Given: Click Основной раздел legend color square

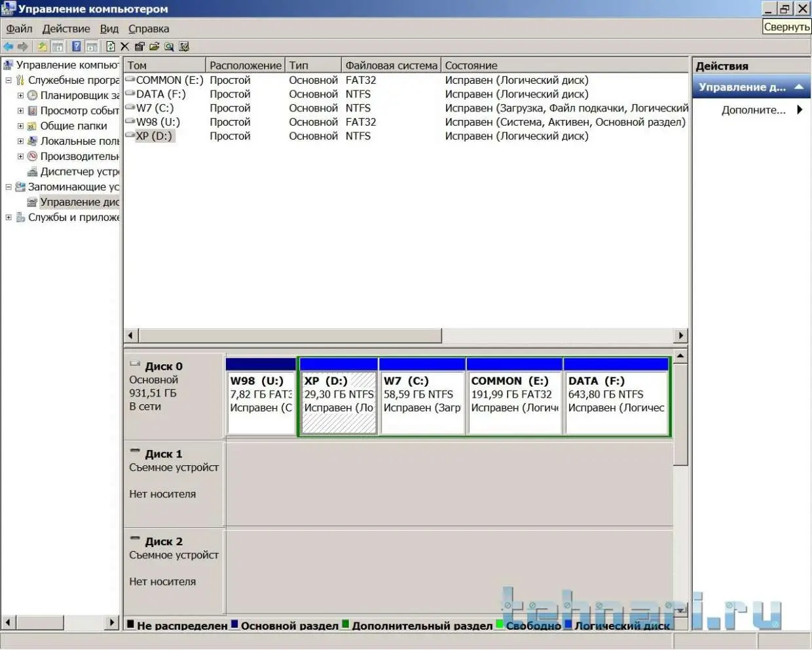Looking at the screenshot, I should [x=235, y=624].
